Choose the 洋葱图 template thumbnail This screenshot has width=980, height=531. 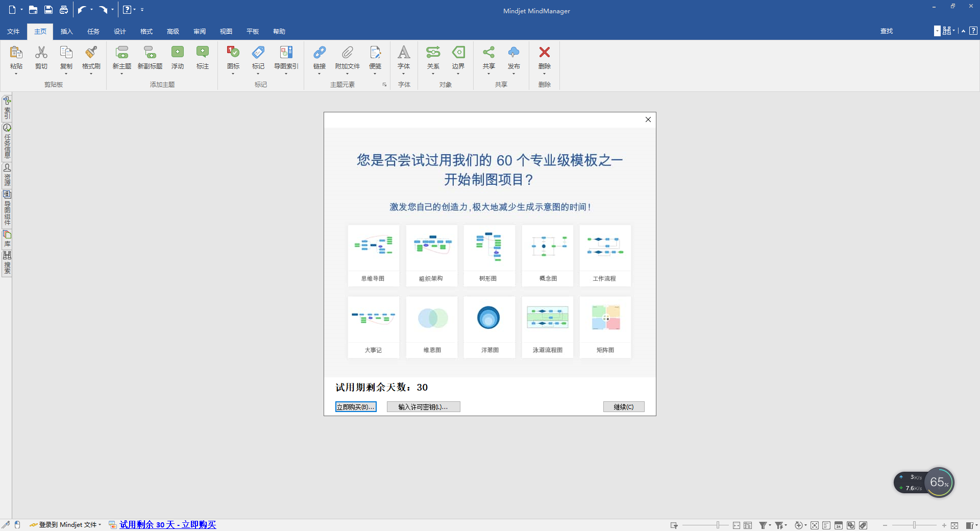[x=489, y=327]
